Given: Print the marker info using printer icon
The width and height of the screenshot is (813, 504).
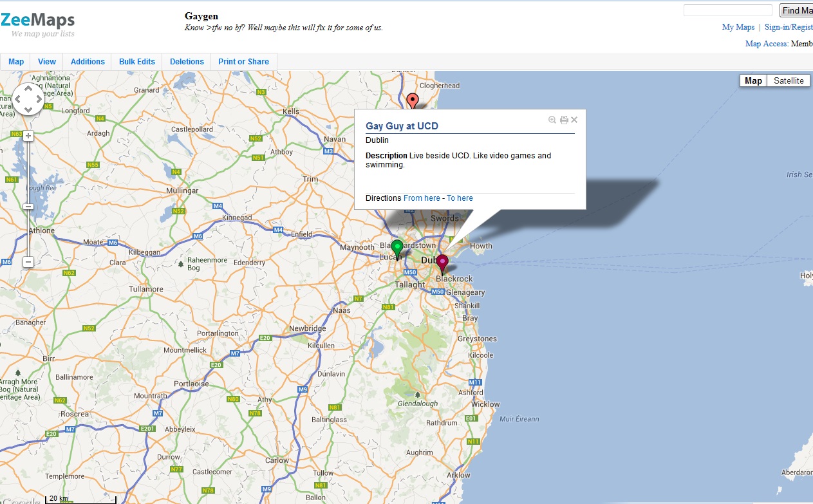Looking at the screenshot, I should [564, 120].
